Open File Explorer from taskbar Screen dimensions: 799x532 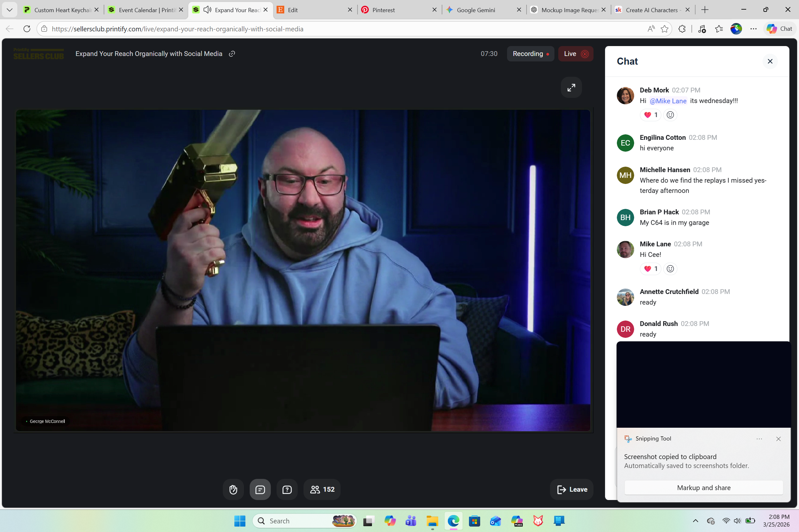pos(432,521)
